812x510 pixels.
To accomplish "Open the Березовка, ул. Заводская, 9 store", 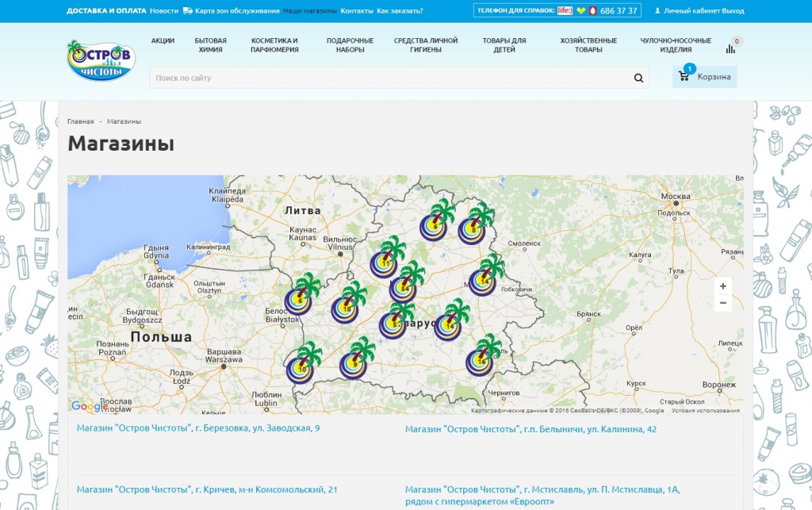I will (197, 428).
